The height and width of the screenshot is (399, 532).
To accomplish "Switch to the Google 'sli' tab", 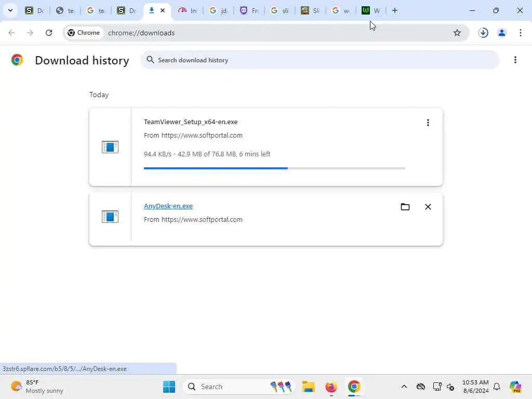I will tap(280, 10).
